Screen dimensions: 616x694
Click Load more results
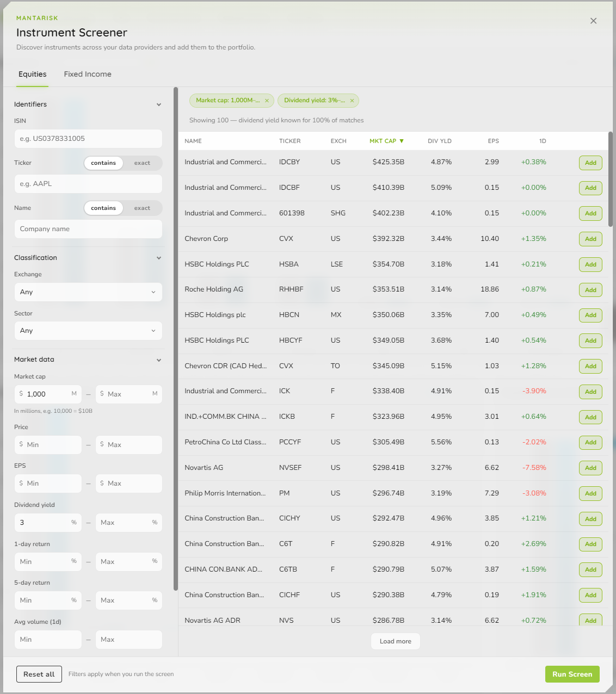pos(396,641)
